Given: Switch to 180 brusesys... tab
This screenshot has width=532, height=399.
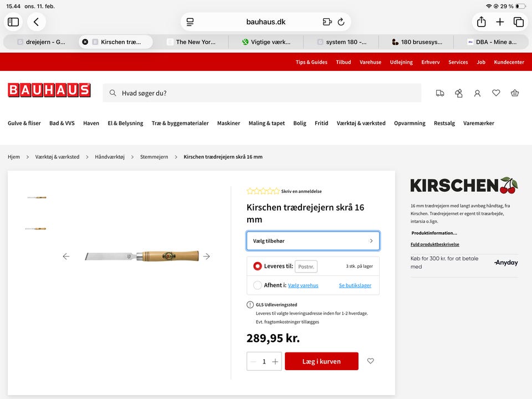Looking at the screenshot, I should (416, 42).
